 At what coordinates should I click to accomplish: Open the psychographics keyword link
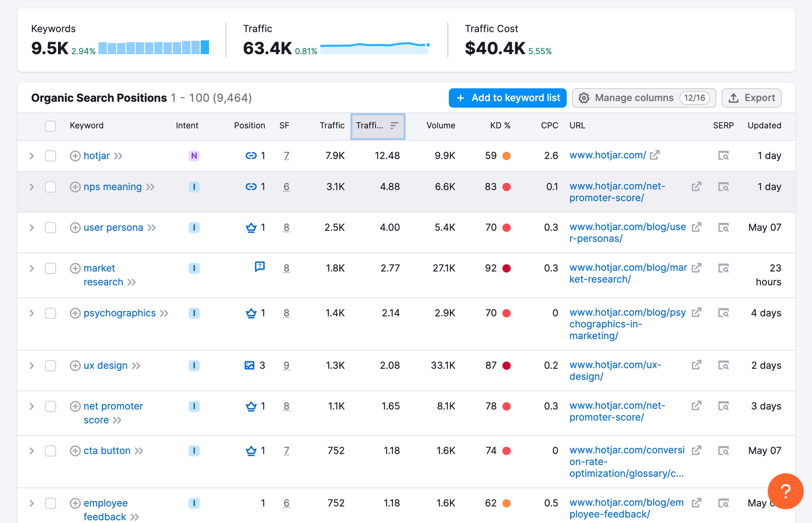(120, 313)
